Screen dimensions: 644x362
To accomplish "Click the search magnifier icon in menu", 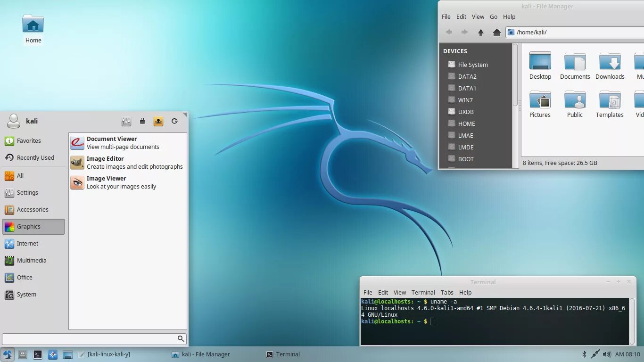I will point(181,338).
